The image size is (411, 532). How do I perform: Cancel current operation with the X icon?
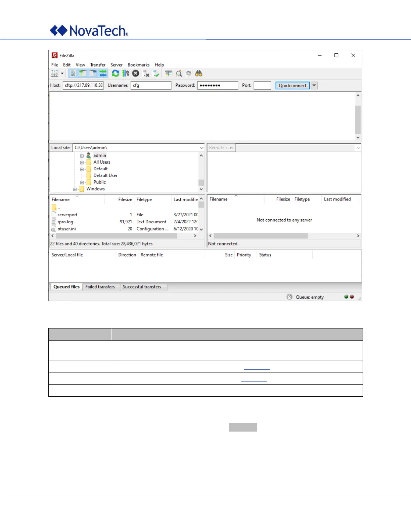[x=136, y=74]
